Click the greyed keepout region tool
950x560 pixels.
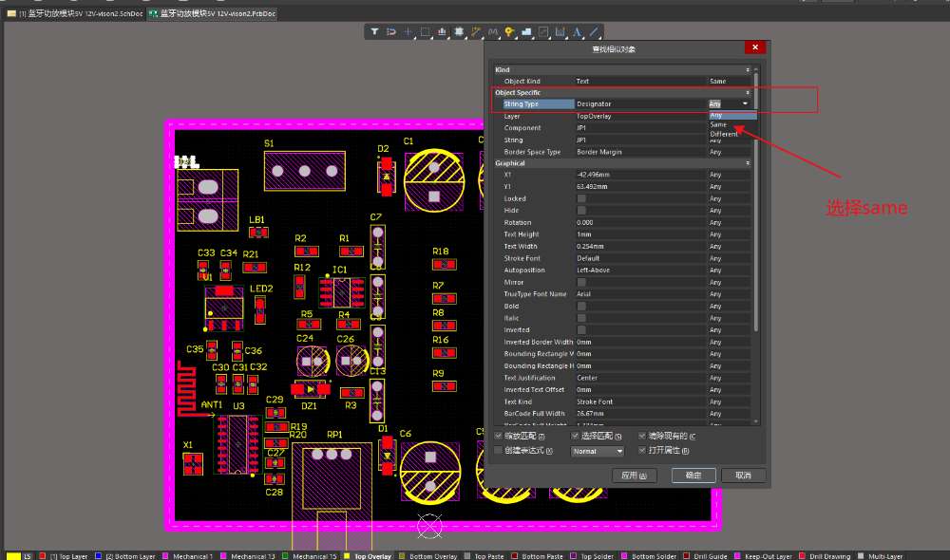543,31
